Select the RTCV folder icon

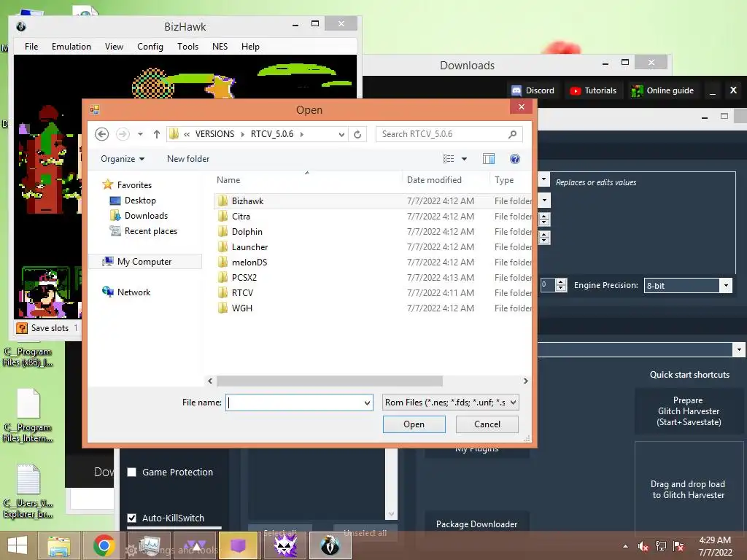(222, 292)
